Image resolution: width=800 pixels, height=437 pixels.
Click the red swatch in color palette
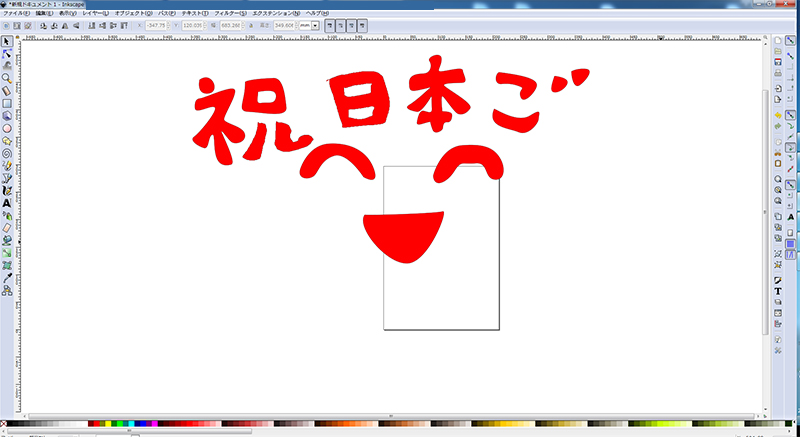coord(94,424)
